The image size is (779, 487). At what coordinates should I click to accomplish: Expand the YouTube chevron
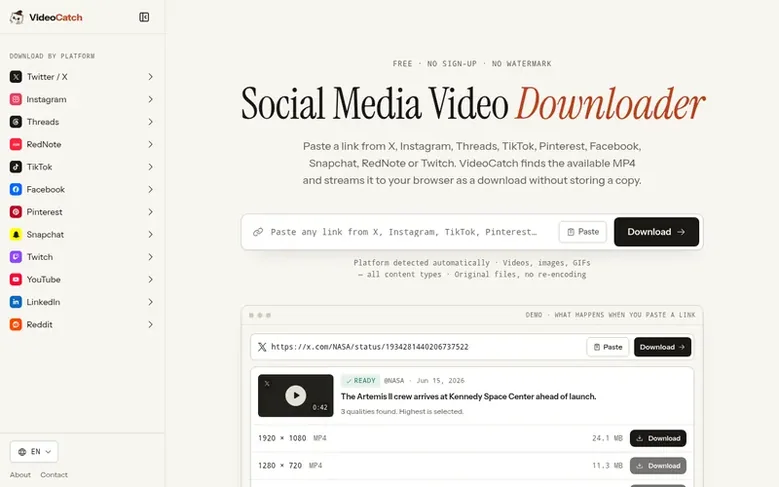pos(150,279)
